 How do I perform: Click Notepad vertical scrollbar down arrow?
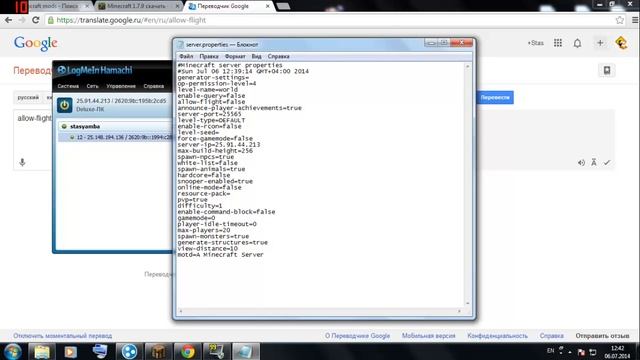pyautogui.click(x=468, y=303)
